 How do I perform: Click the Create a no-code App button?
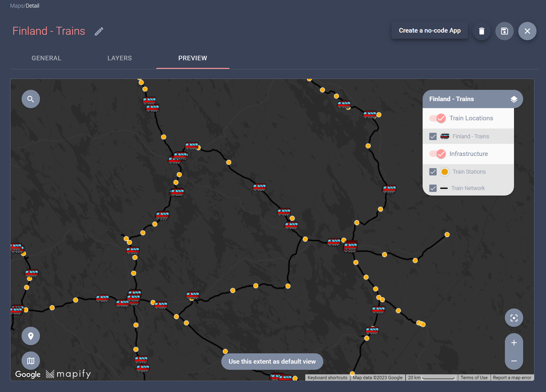coord(429,30)
